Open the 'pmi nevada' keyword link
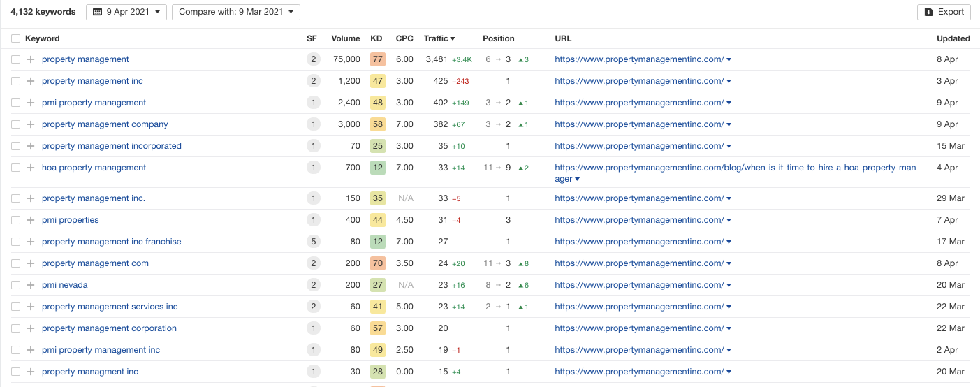This screenshot has height=387, width=980. (65, 285)
